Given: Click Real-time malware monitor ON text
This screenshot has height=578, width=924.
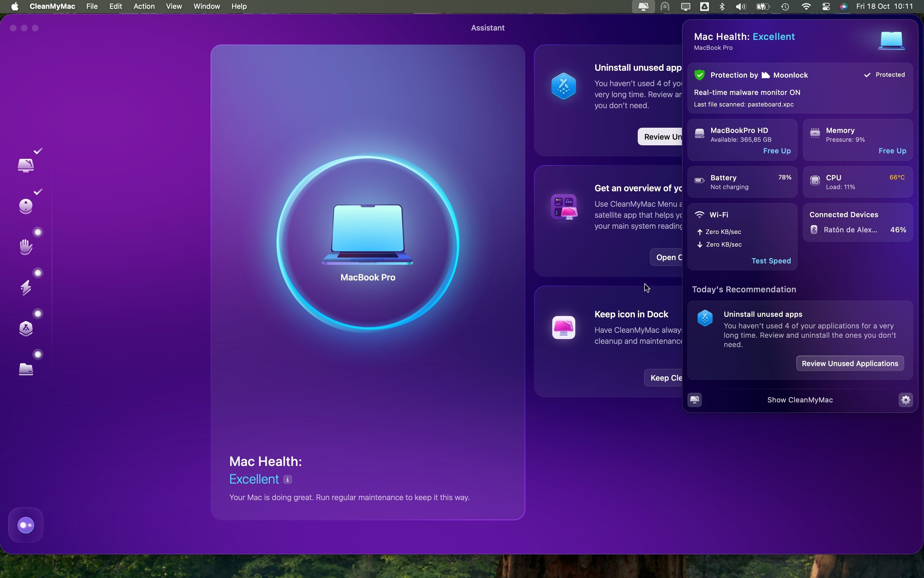Looking at the screenshot, I should [747, 92].
